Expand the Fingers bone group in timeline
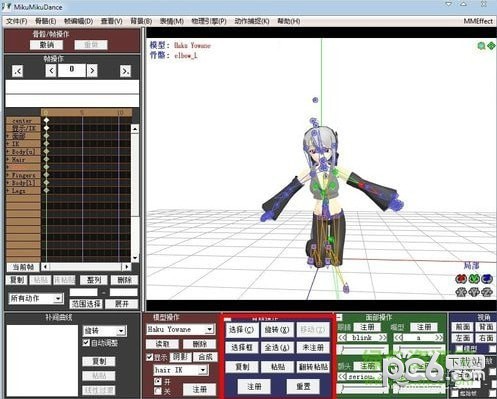497x399 pixels. 8,175
